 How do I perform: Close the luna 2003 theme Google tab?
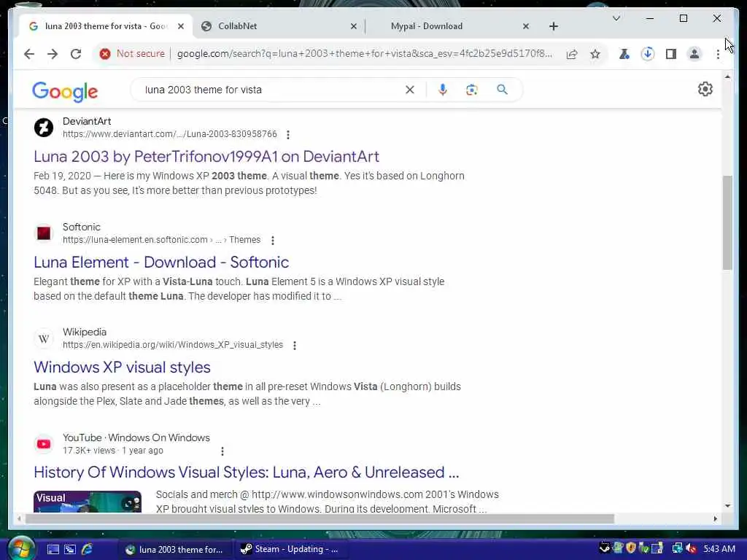[x=181, y=26]
